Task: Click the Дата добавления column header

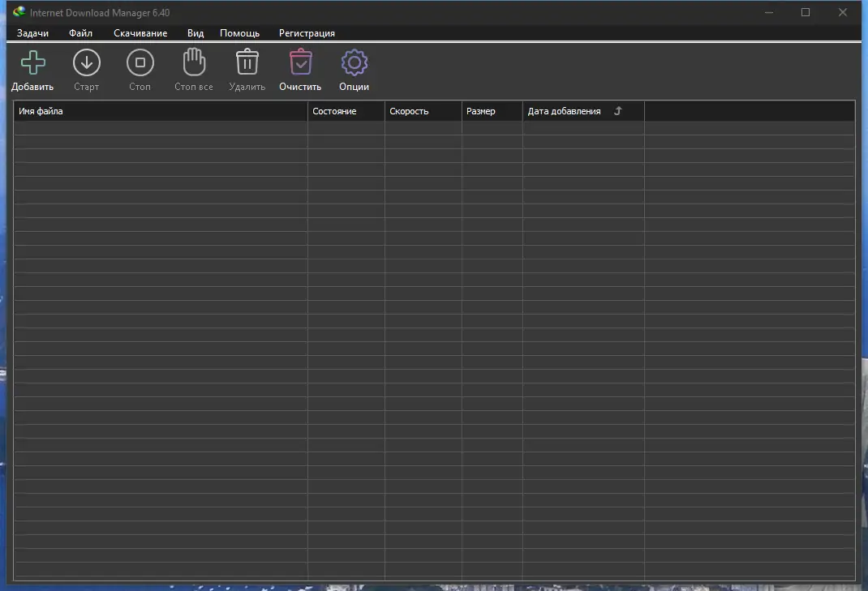Action: 583,111
